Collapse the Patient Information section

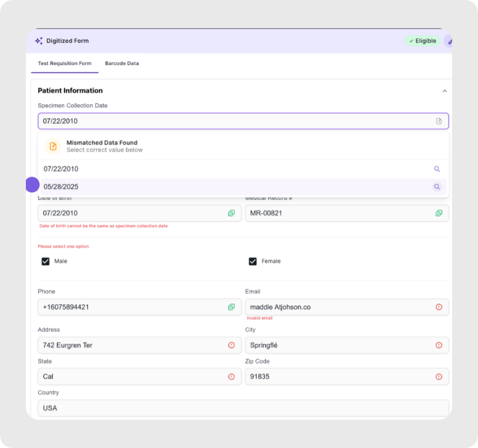(x=445, y=91)
